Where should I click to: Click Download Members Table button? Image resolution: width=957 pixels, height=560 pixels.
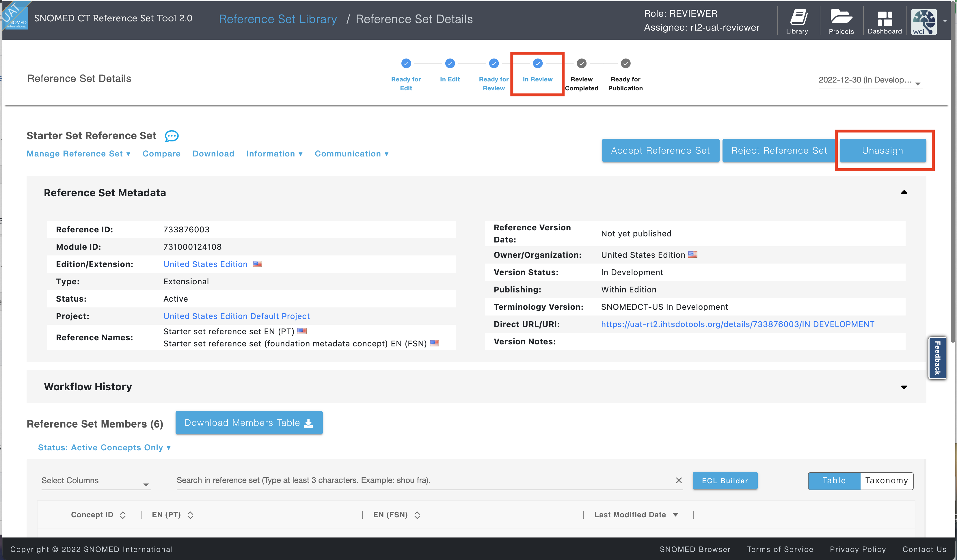(249, 423)
